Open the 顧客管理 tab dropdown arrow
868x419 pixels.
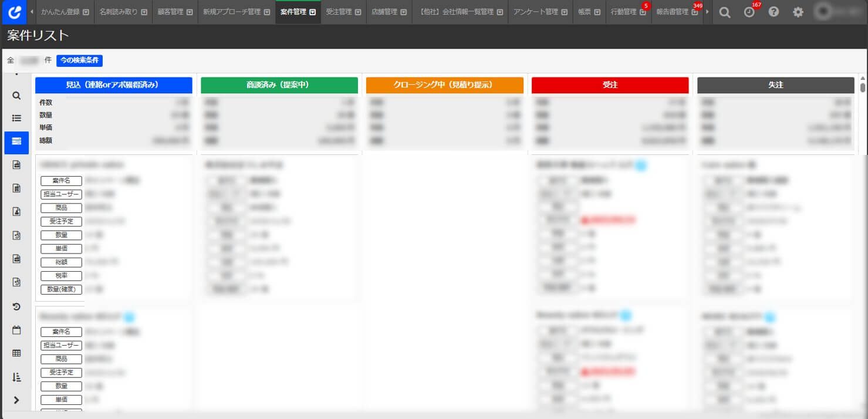pyautogui.click(x=190, y=12)
